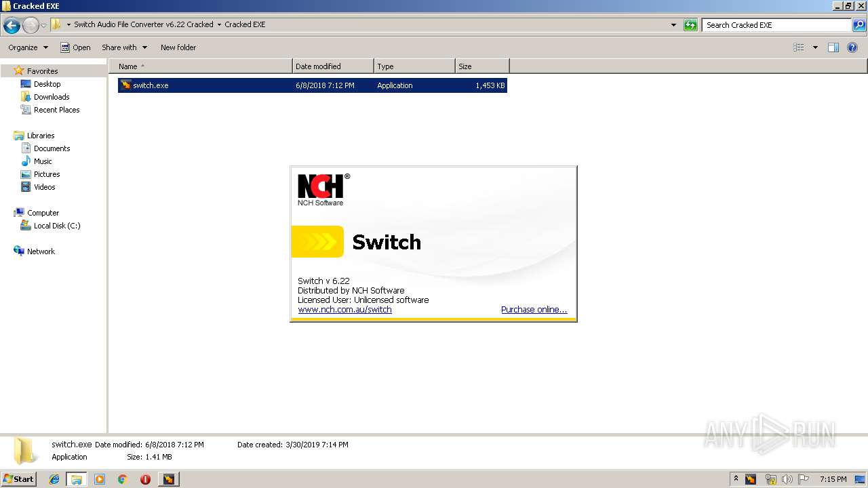Open Opera browser from taskbar

145,479
